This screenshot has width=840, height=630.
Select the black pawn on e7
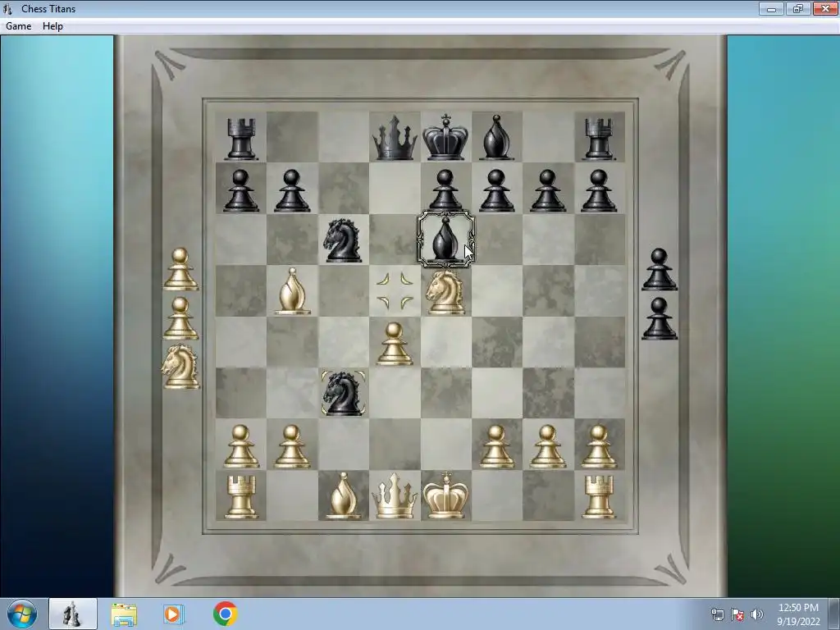click(x=445, y=189)
